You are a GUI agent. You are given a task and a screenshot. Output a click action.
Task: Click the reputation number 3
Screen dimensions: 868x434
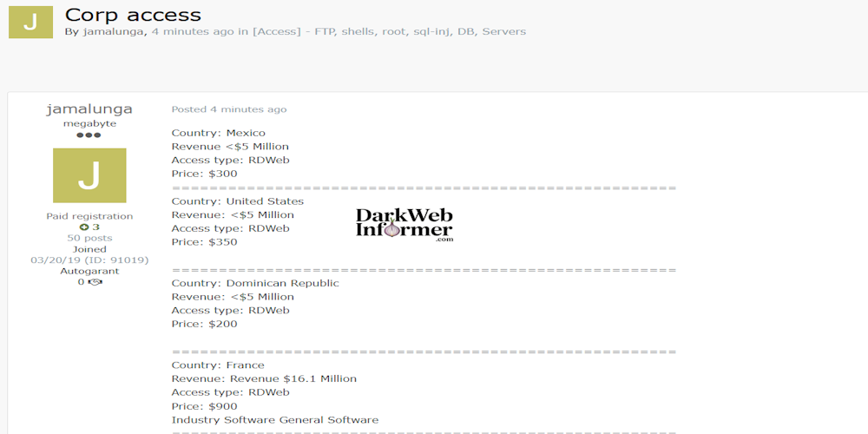[96, 227]
